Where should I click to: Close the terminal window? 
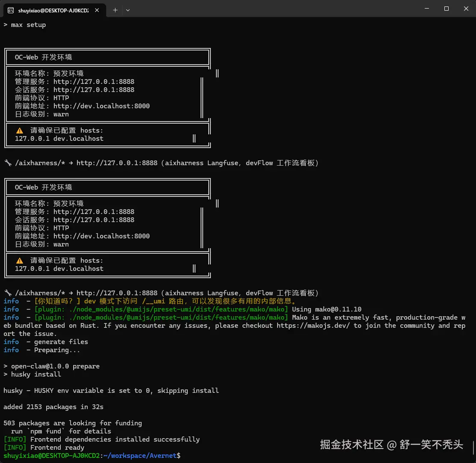(466, 9)
